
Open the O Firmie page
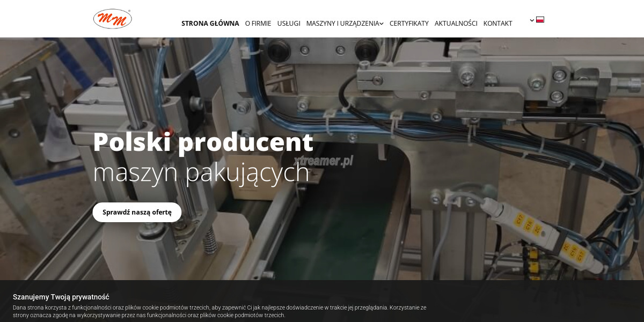click(x=258, y=24)
